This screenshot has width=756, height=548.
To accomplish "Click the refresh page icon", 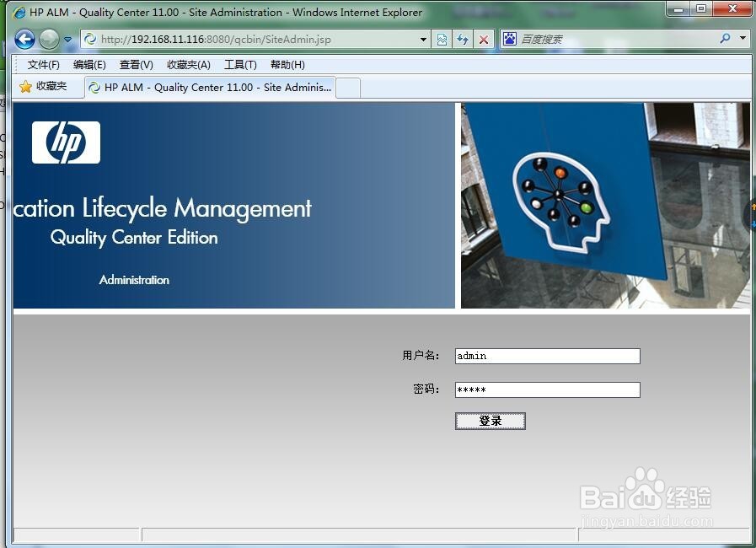I will pos(463,40).
